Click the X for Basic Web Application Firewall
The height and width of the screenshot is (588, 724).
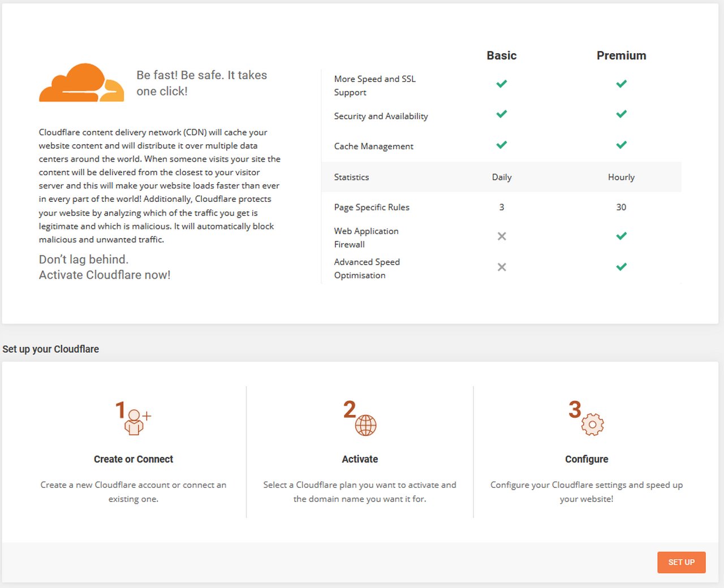pyautogui.click(x=501, y=236)
